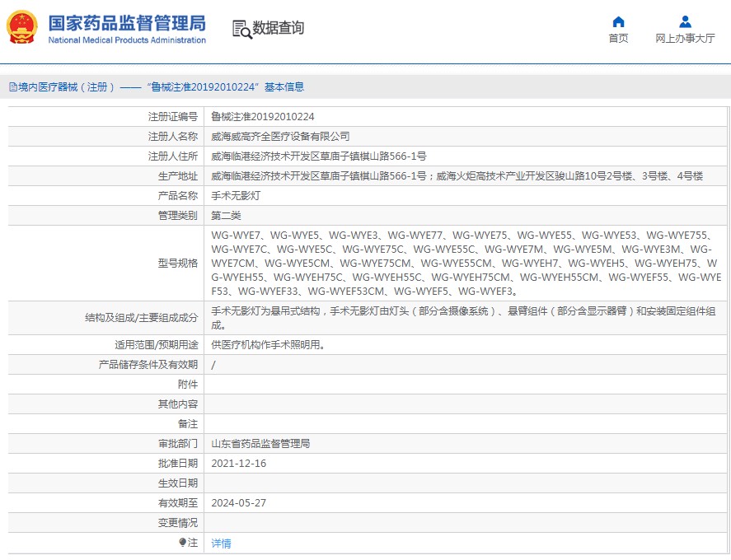Click 适用范围/预期用途 label
Screen dimensions: 731x560
coord(157,345)
